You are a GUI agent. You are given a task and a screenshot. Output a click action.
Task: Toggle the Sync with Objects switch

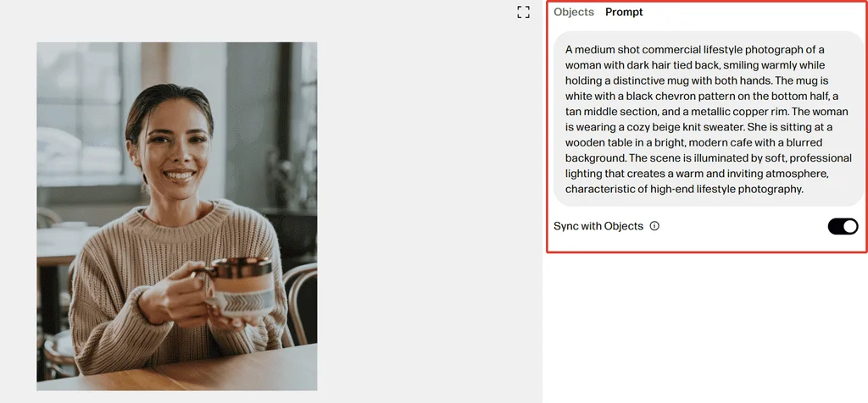point(843,226)
